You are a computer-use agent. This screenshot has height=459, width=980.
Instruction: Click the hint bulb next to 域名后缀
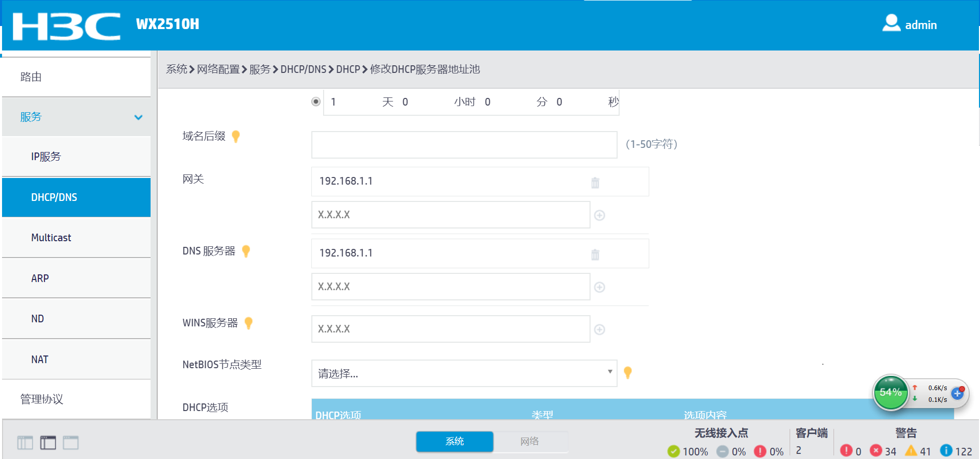tap(236, 136)
